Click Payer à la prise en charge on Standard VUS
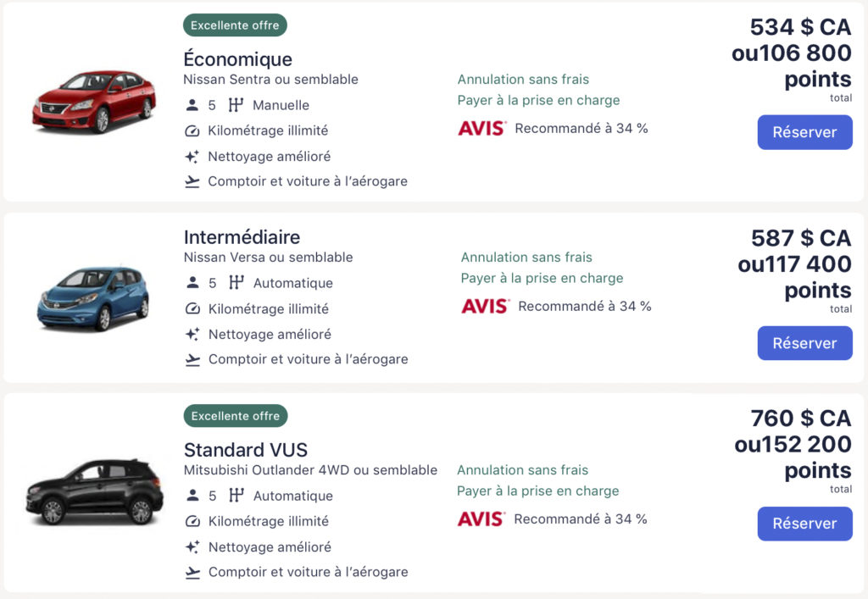868x599 pixels. coord(537,491)
